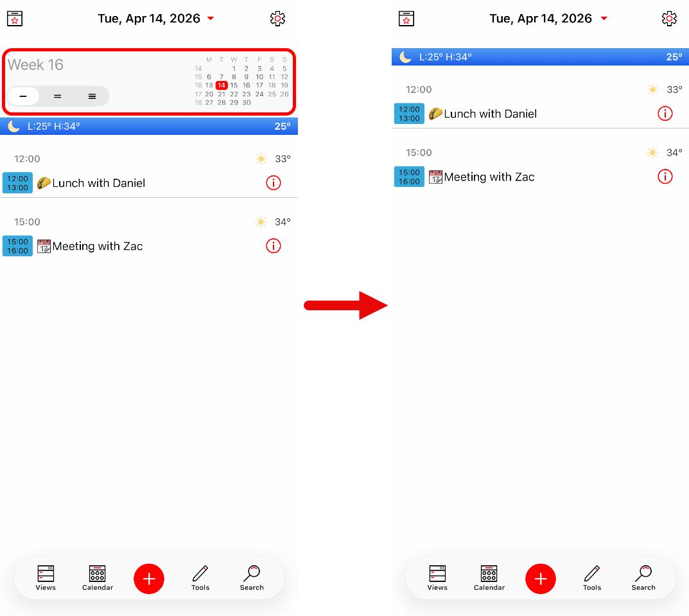
Task: Open settings gear in left screen
Action: point(277,19)
